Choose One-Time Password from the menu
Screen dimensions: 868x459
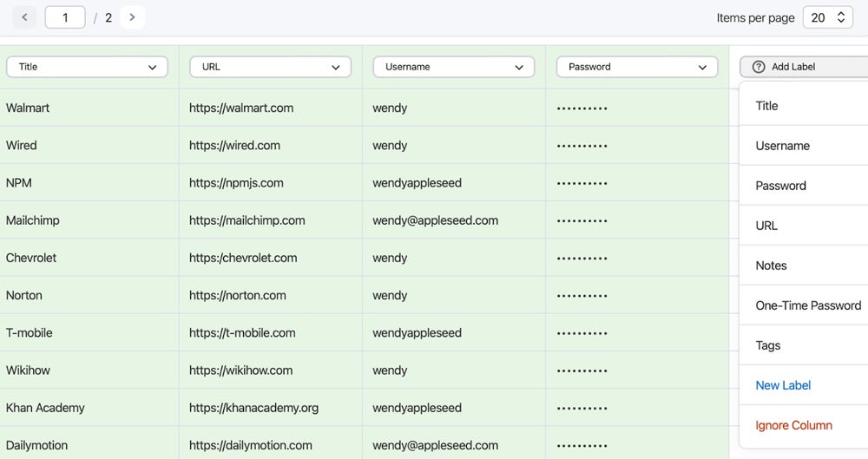tap(808, 305)
